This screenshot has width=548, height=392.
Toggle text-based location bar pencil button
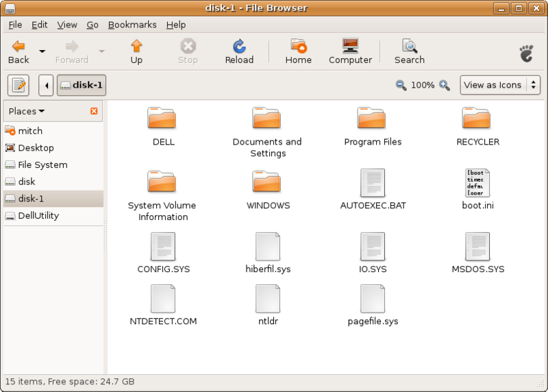coord(18,85)
